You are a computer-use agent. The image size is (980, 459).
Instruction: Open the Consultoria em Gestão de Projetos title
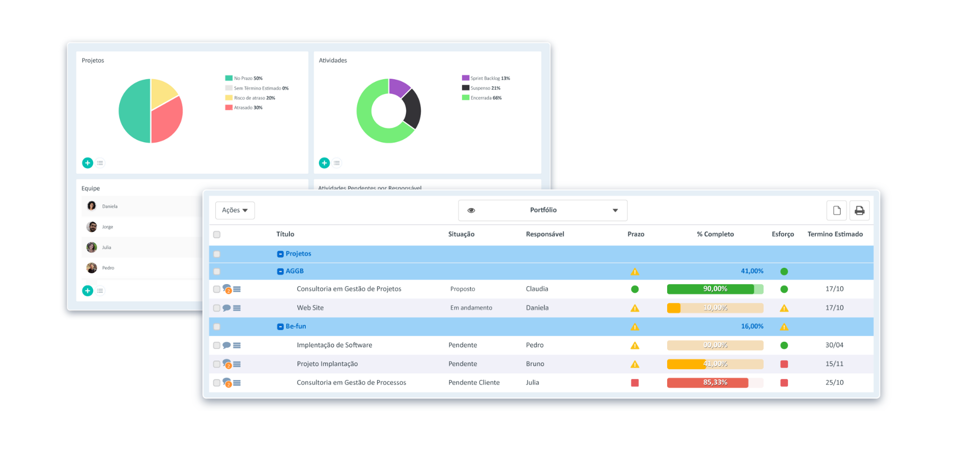pos(349,289)
